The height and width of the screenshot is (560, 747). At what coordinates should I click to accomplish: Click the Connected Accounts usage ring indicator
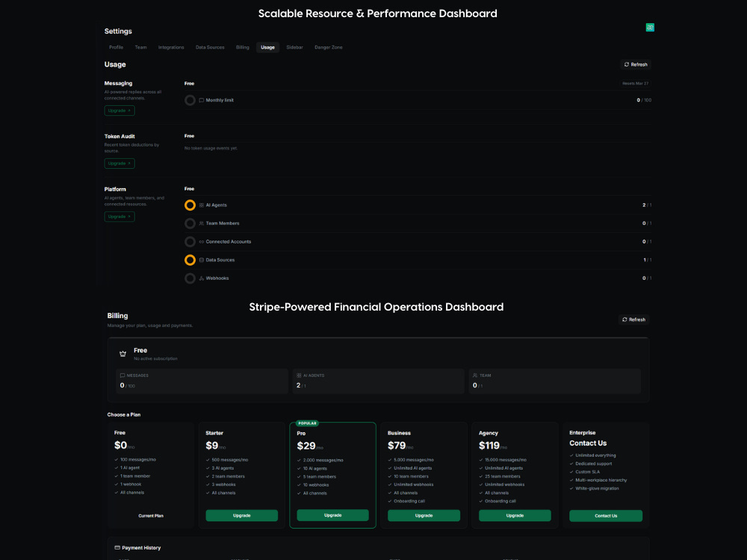190,242
